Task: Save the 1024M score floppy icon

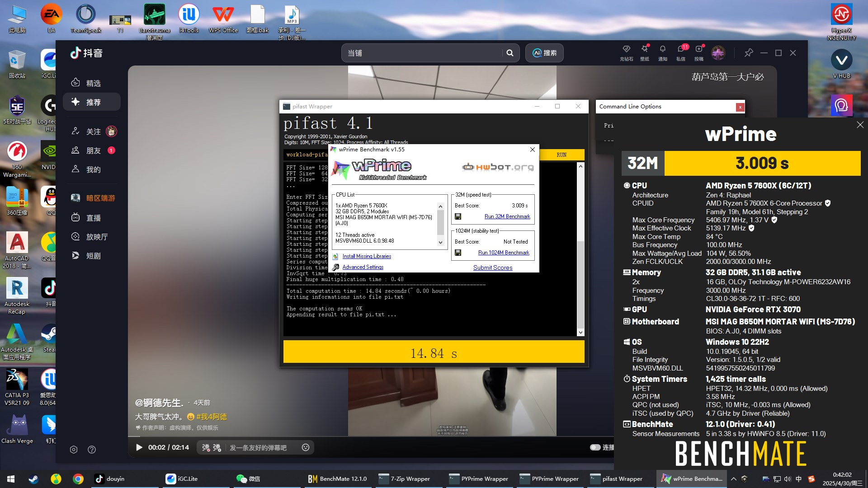Action: click(x=458, y=253)
